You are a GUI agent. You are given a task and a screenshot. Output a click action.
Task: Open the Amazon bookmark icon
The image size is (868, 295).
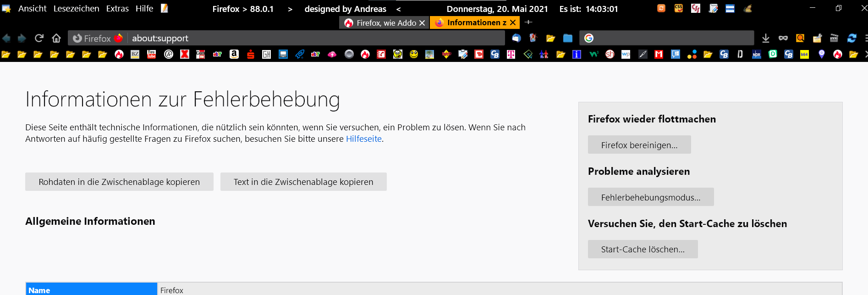click(x=234, y=54)
